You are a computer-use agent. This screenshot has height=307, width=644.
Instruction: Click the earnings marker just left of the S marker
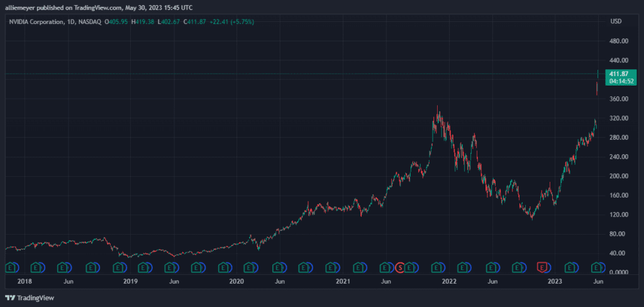tap(386, 268)
